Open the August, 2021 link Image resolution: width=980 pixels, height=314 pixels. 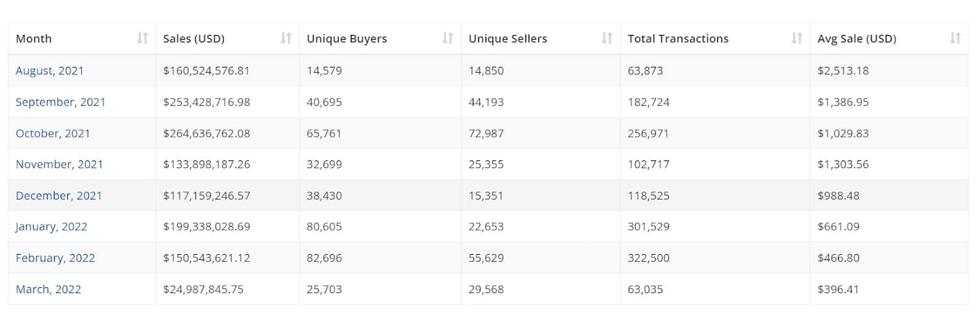point(50,71)
